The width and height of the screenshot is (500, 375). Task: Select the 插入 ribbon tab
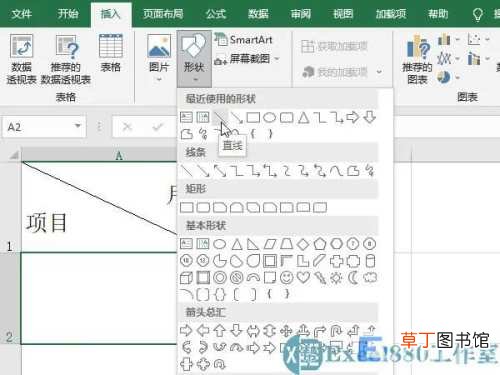[111, 14]
